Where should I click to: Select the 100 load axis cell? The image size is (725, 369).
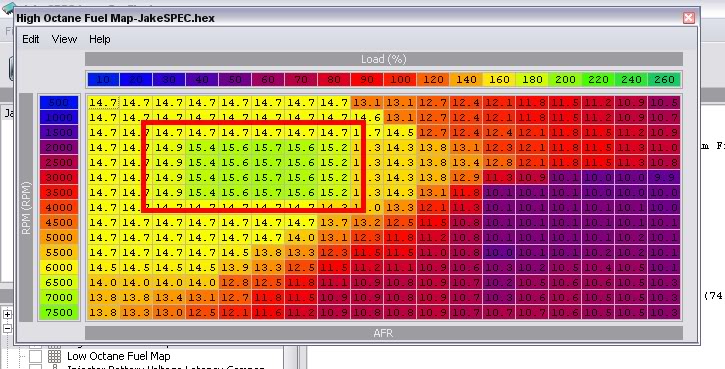click(400, 80)
